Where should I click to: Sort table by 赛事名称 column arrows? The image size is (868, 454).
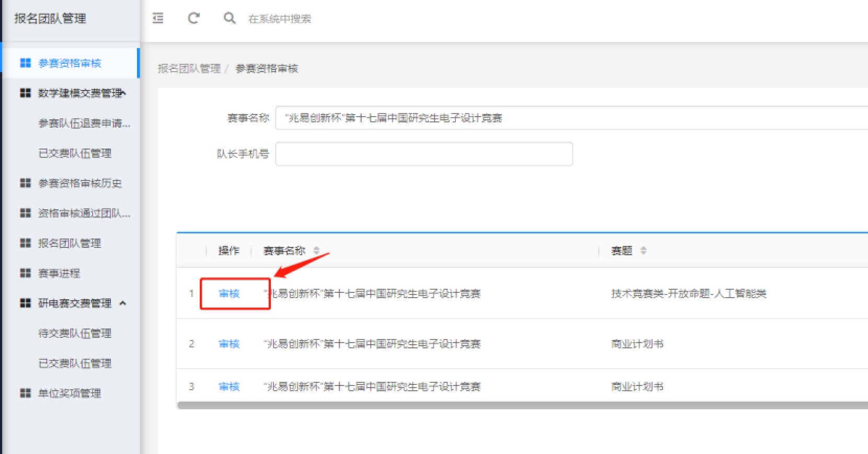coord(316,251)
